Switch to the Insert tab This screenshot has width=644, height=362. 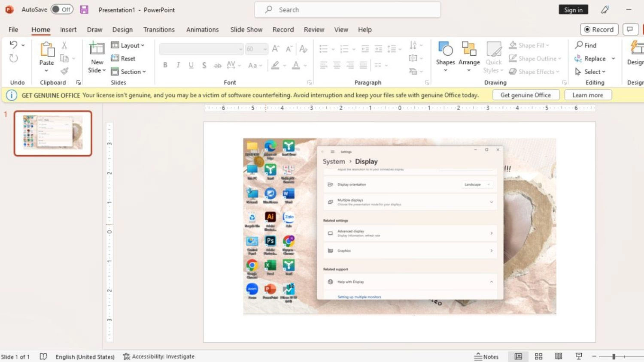(x=68, y=30)
